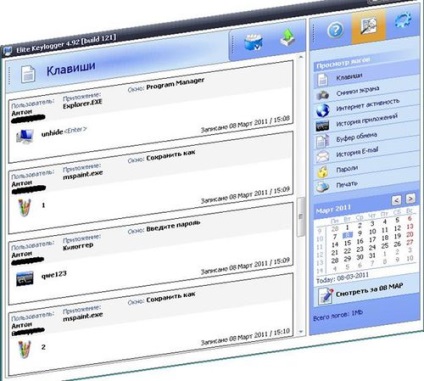This screenshot has height=381, width=424.
Task: Click Program Manager window title
Action: tap(175, 84)
